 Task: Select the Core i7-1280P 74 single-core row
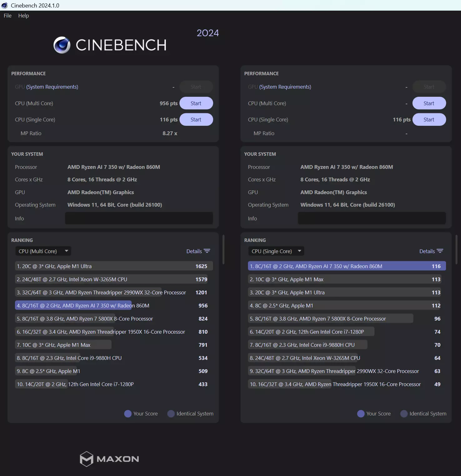(x=347, y=332)
